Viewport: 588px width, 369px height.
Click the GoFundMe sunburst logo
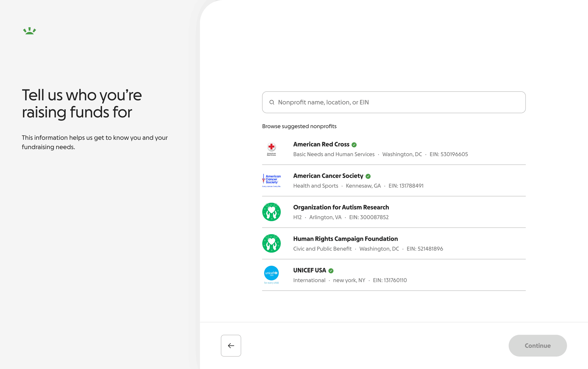click(x=29, y=31)
